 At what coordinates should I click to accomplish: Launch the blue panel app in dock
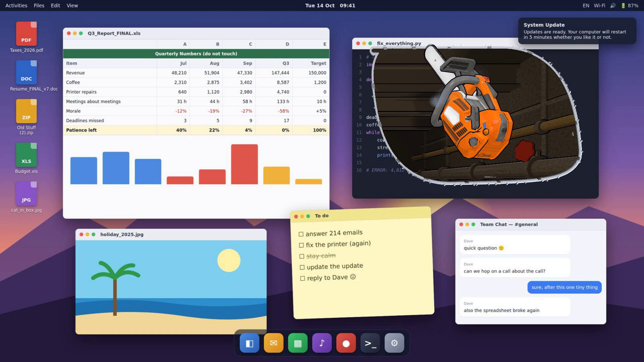tap(250, 343)
